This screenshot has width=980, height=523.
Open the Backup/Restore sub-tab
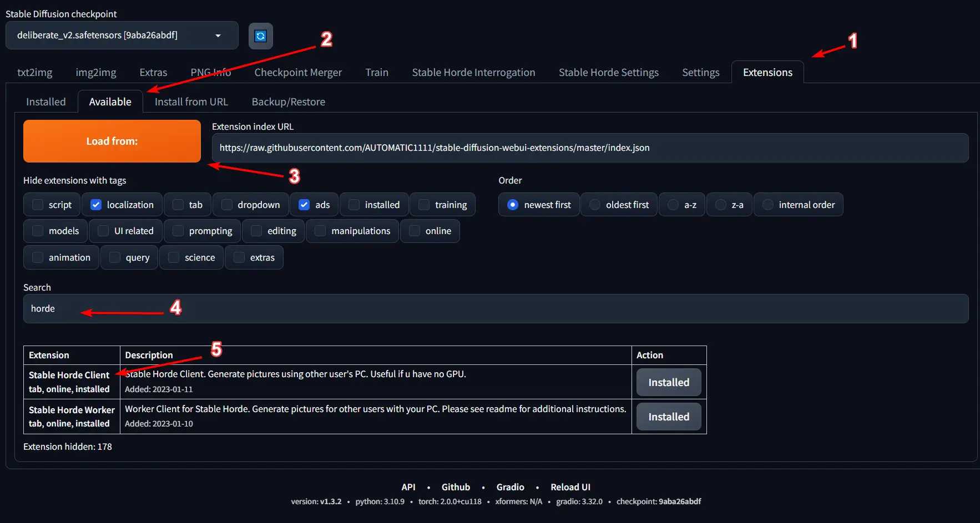click(288, 102)
